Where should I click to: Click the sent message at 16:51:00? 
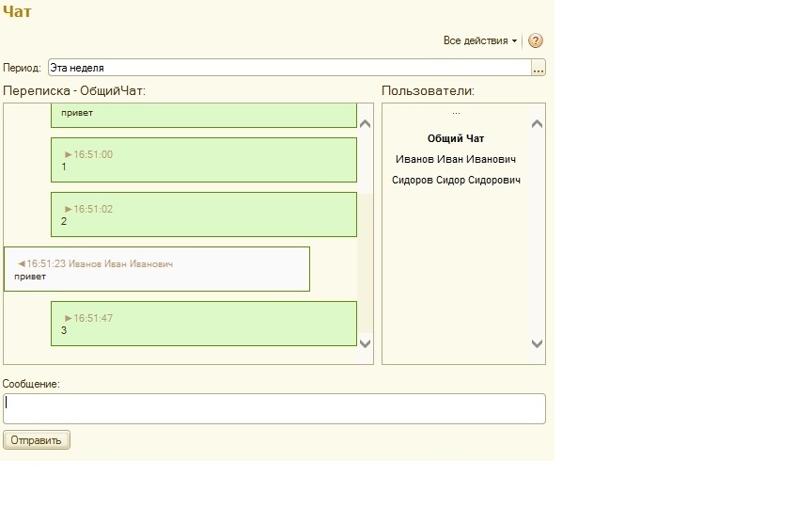[x=204, y=160]
